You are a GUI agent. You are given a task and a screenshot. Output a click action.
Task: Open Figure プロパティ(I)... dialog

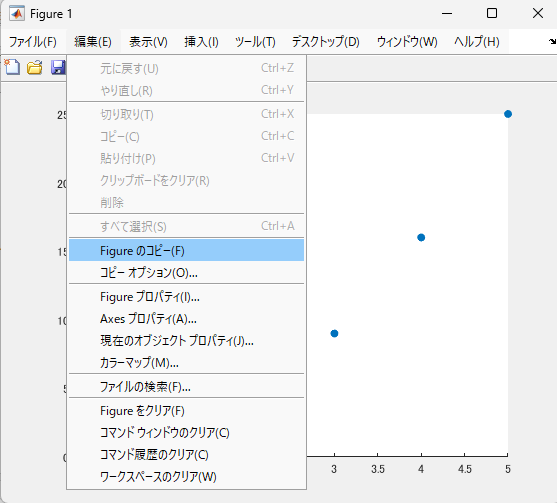186,297
